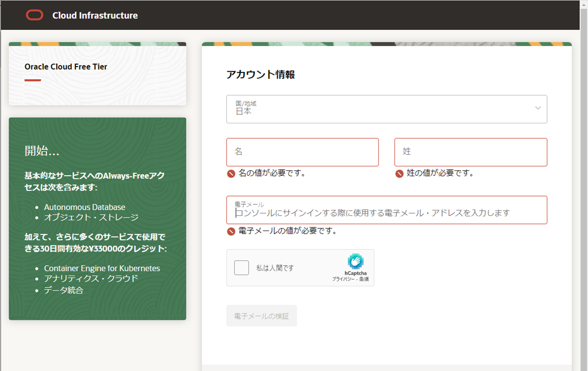Click the 電子メールの検証 button

point(261,316)
